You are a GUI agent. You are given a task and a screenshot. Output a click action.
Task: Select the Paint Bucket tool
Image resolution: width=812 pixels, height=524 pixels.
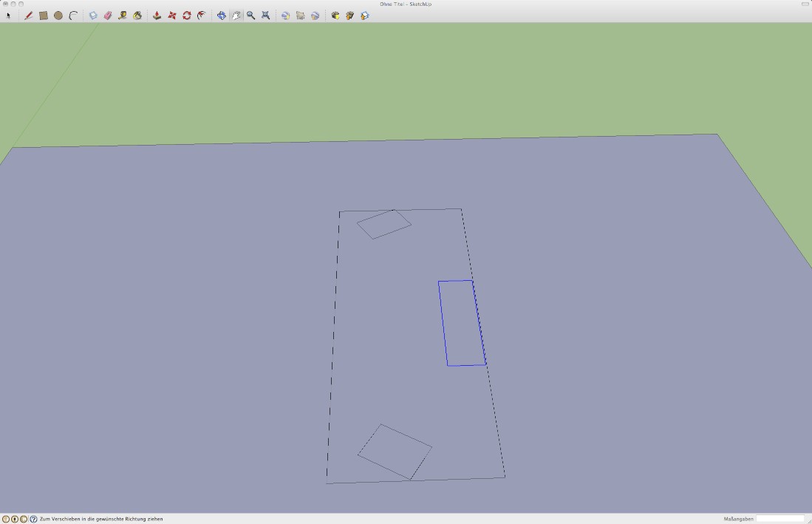tap(137, 16)
